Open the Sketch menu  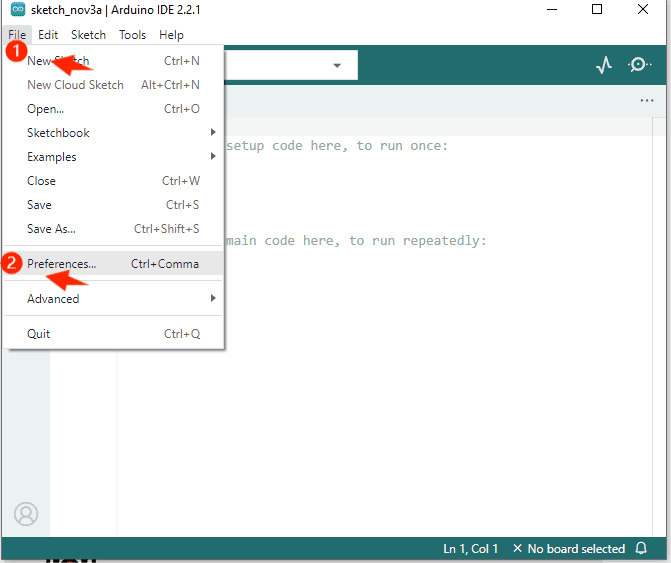[x=88, y=35]
